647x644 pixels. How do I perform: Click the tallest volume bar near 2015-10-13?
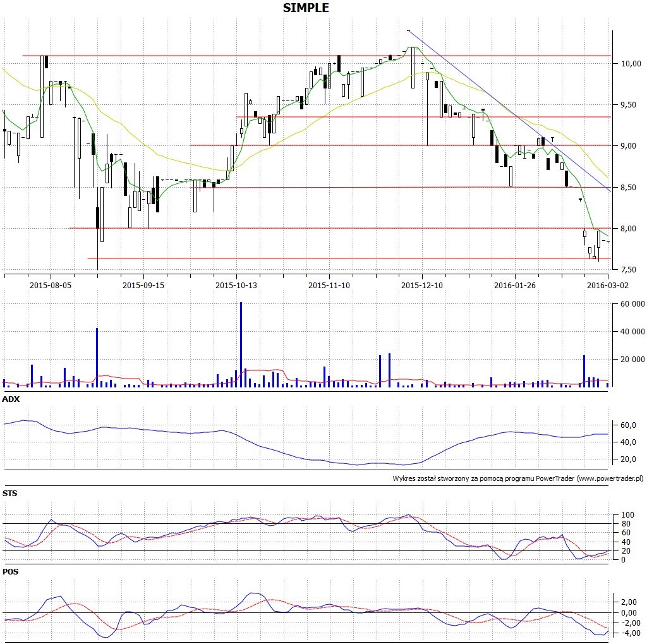coord(241,344)
